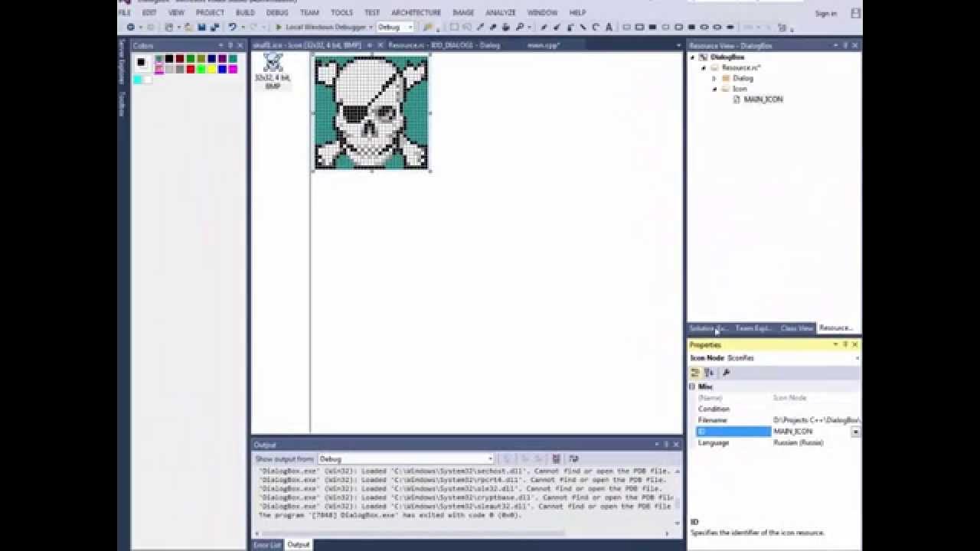980x551 pixels.
Task: Select the Fill bucket tool
Action: point(507,27)
